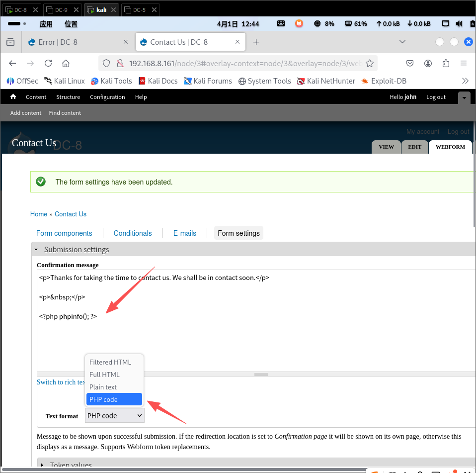The image size is (476, 473).
Task: Open the Firefox extensions puzzle icon
Action: click(x=446, y=63)
